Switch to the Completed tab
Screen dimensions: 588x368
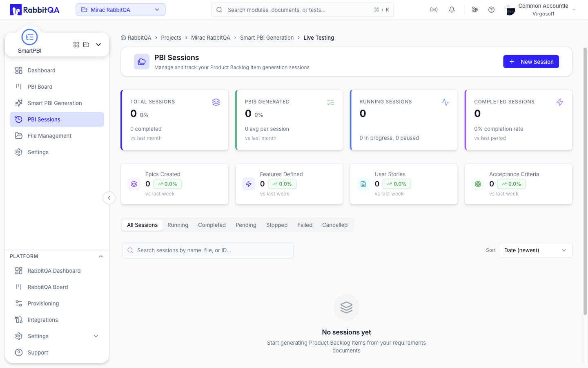point(212,225)
